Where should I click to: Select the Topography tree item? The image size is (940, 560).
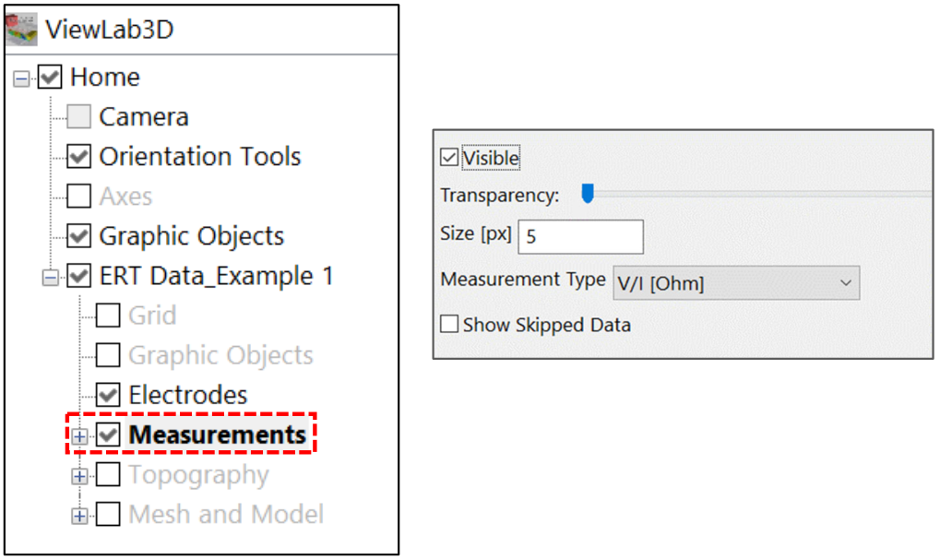pos(198,475)
